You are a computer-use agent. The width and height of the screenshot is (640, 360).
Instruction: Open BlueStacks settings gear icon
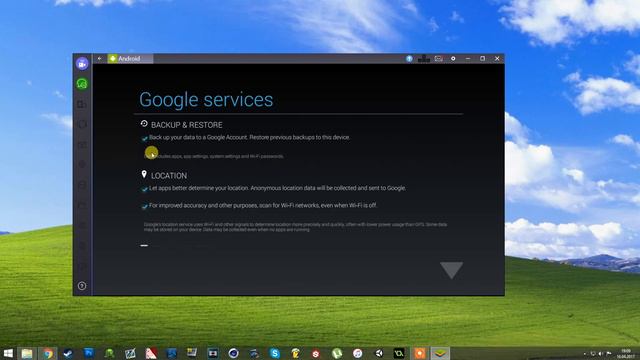coord(453,59)
